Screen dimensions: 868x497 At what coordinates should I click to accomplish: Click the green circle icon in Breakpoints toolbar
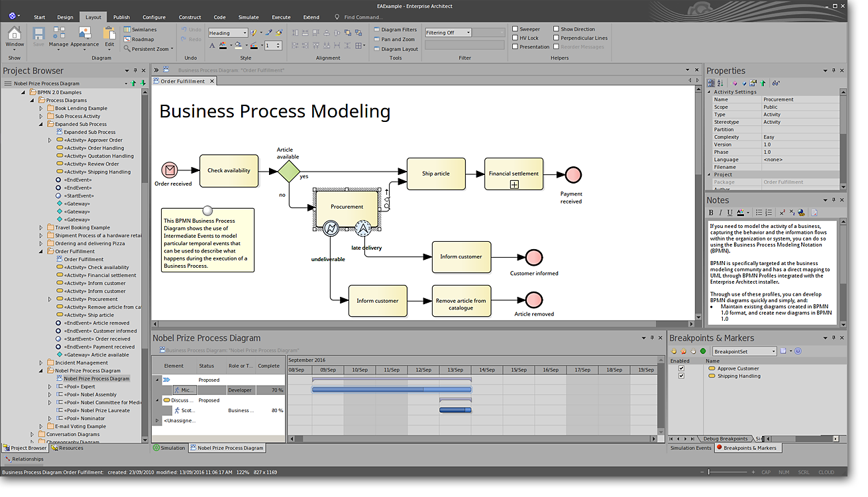(702, 351)
